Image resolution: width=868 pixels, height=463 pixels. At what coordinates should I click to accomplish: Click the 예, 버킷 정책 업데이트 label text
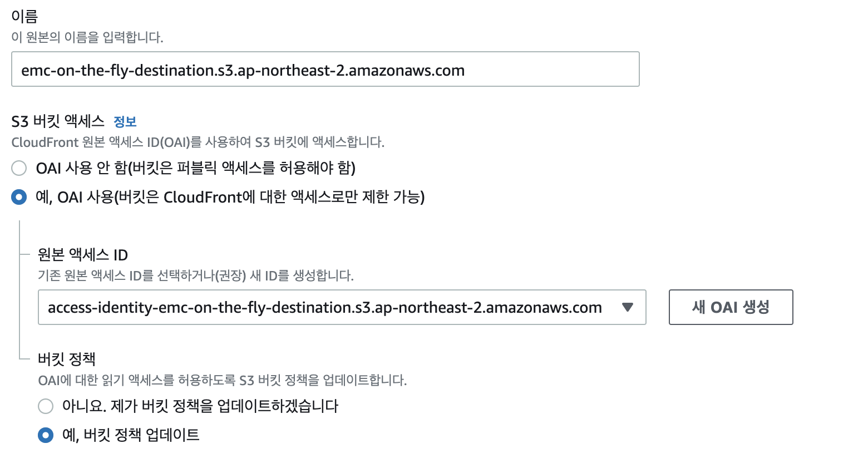coord(131,435)
